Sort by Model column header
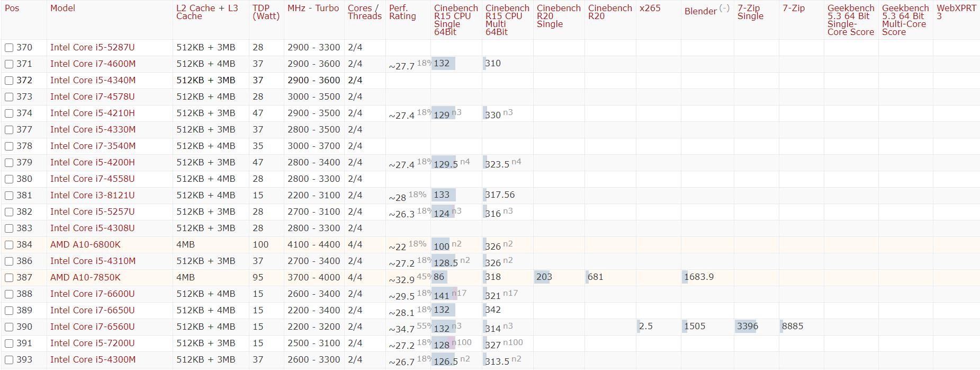Screen dimensions: 980x370 (62, 8)
